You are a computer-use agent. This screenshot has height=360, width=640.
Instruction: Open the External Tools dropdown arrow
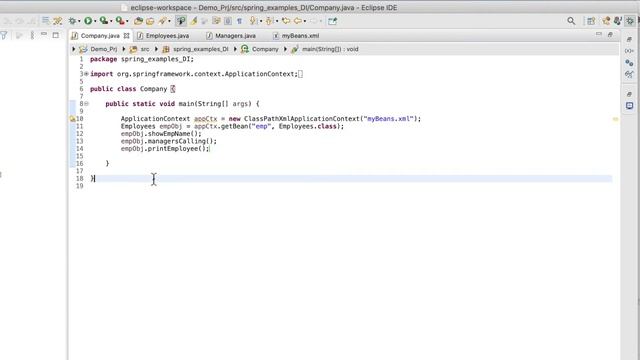click(x=127, y=21)
